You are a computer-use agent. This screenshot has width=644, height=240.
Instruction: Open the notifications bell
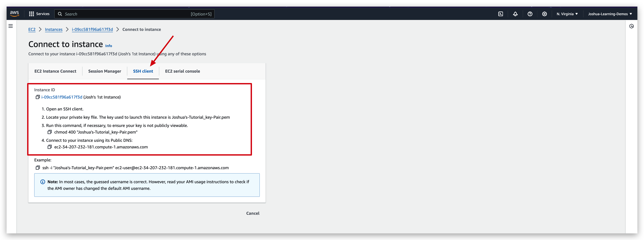(x=515, y=14)
